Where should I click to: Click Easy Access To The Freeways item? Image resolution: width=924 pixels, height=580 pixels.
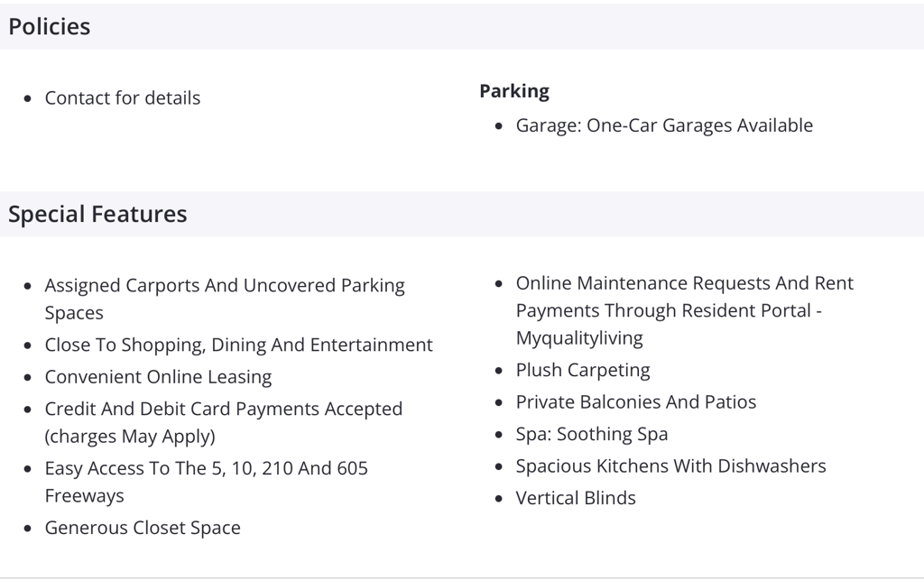pyautogui.click(x=207, y=483)
